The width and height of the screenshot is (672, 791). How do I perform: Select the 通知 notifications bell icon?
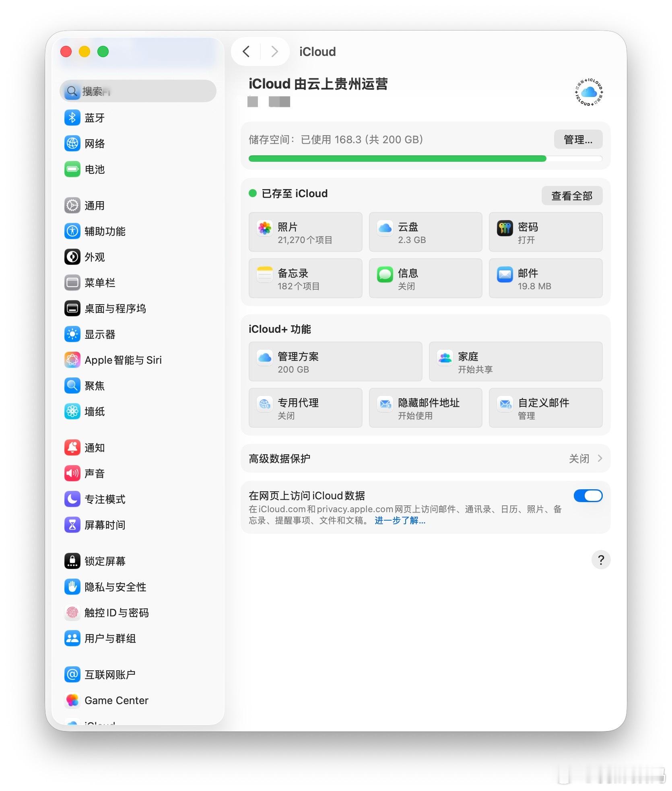pos(72,447)
